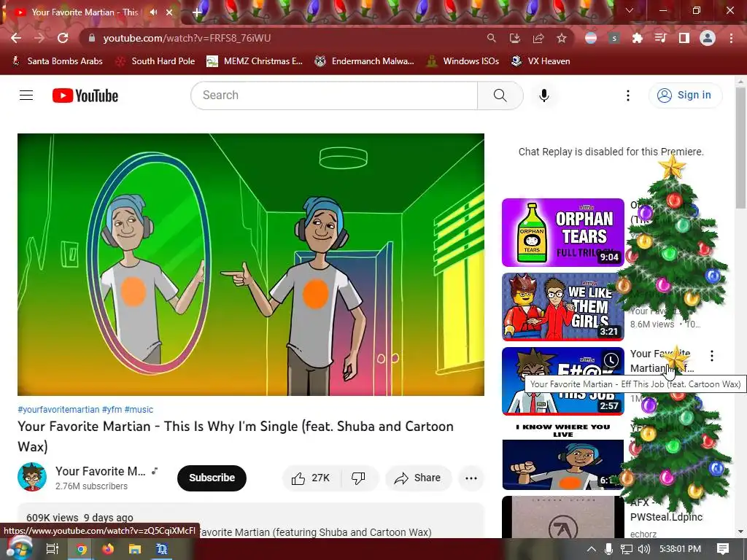This screenshot has height=560, width=747.
Task: Focus the YouTube Search input field
Action: click(334, 96)
